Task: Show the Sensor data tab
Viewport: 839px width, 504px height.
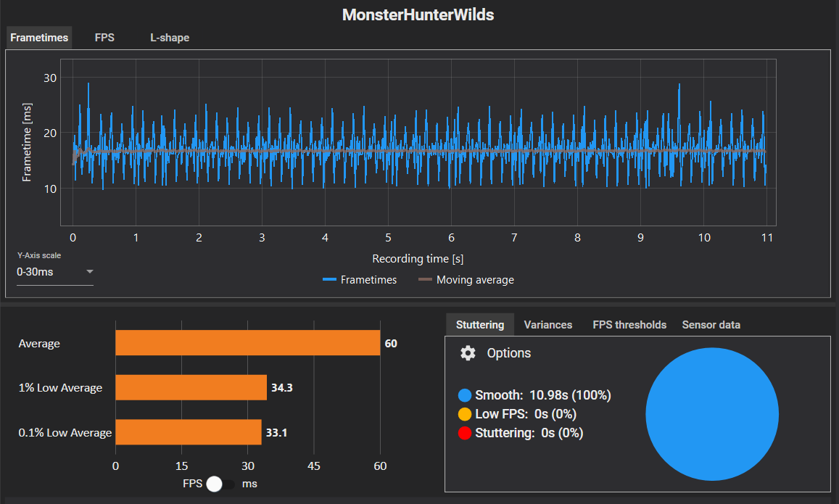Action: click(711, 325)
